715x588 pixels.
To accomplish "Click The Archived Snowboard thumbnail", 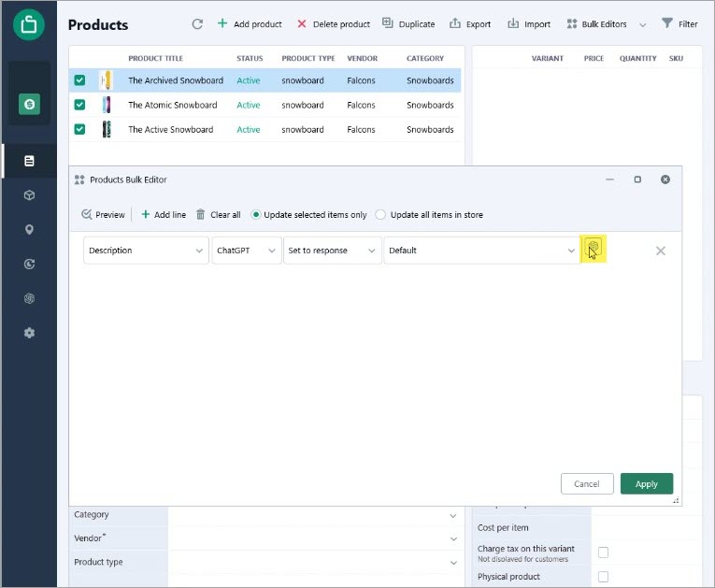I will pyautogui.click(x=106, y=80).
